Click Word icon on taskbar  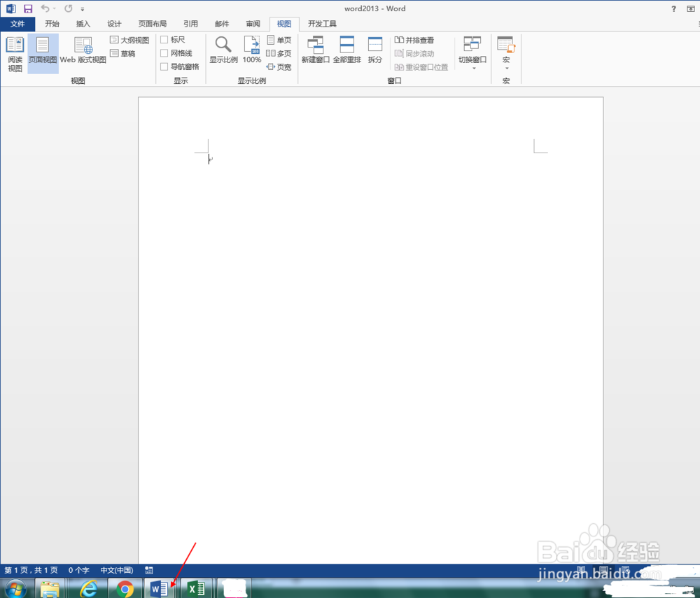[x=160, y=589]
